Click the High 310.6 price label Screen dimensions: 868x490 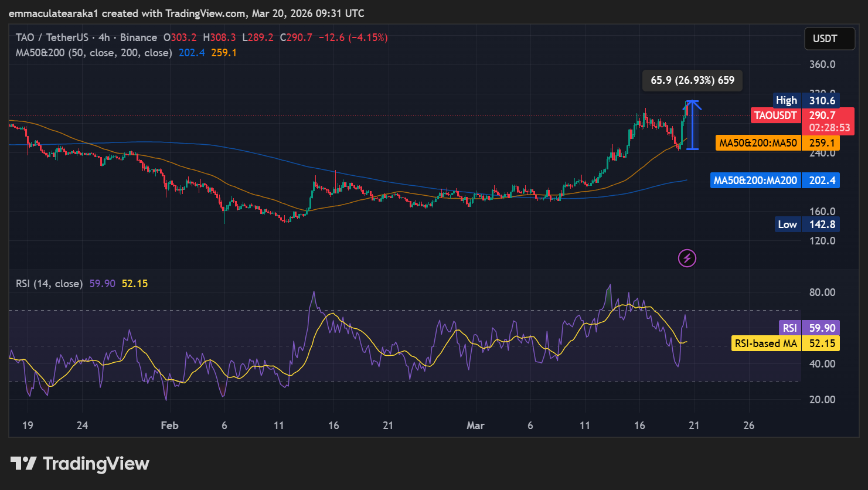805,100
